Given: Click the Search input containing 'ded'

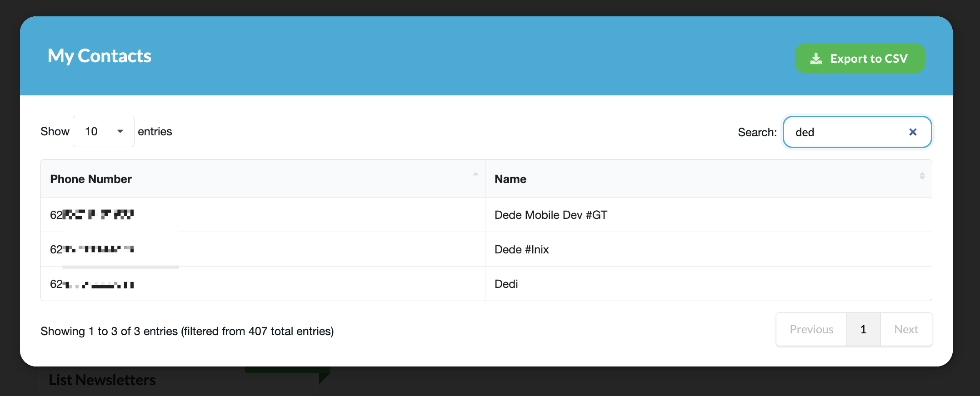Looking at the screenshot, I should pos(845,132).
